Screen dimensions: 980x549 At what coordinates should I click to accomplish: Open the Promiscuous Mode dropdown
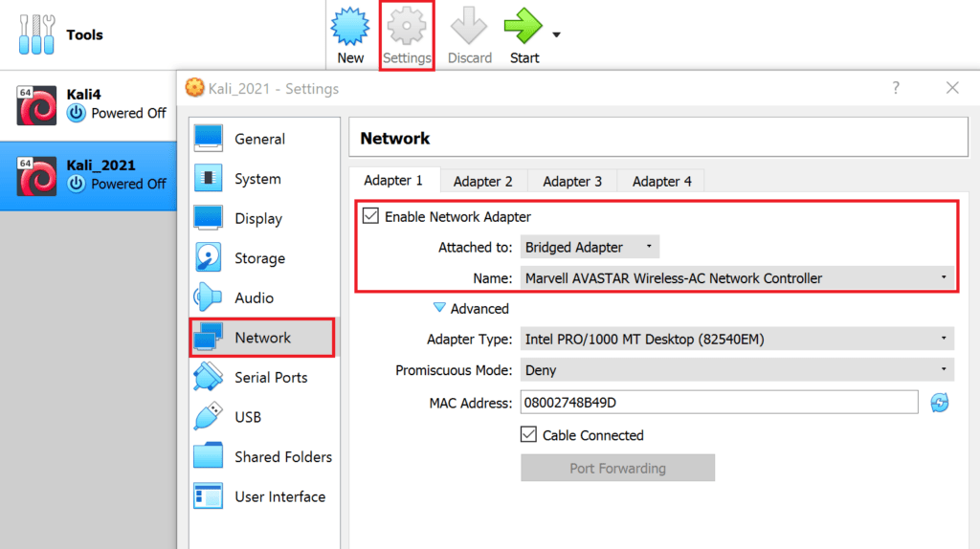(737, 370)
